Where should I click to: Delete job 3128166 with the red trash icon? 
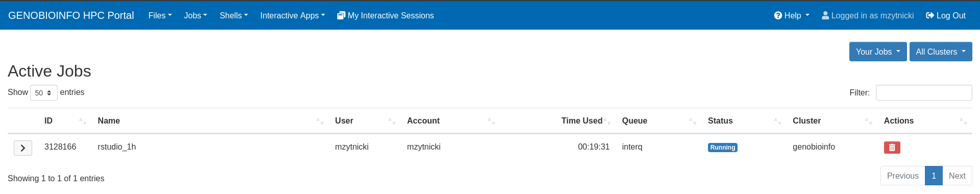892,148
